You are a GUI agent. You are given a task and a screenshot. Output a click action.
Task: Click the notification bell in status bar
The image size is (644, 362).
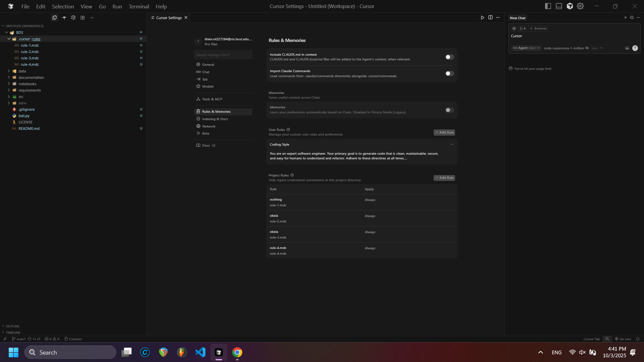[x=638, y=339]
